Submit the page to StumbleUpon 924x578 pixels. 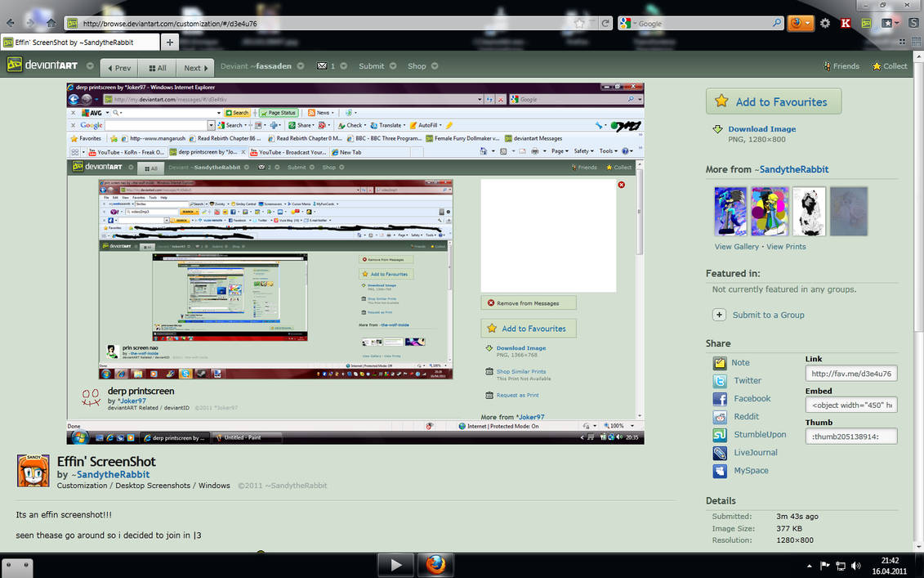(720, 434)
